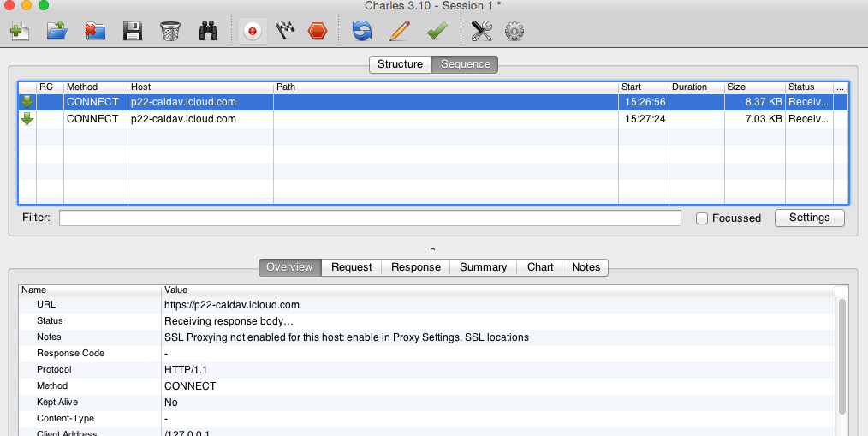Click the Filter text field
Viewport: 868px width, 436px height.
370,218
